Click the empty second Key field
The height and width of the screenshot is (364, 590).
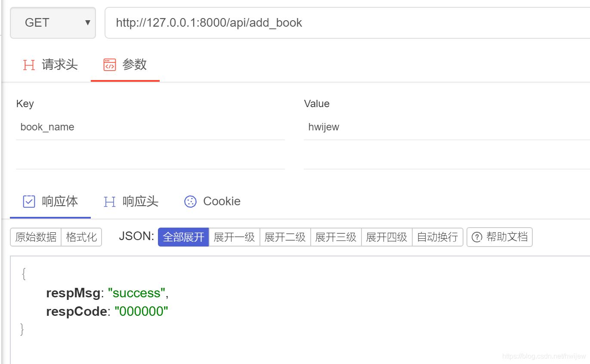point(150,157)
